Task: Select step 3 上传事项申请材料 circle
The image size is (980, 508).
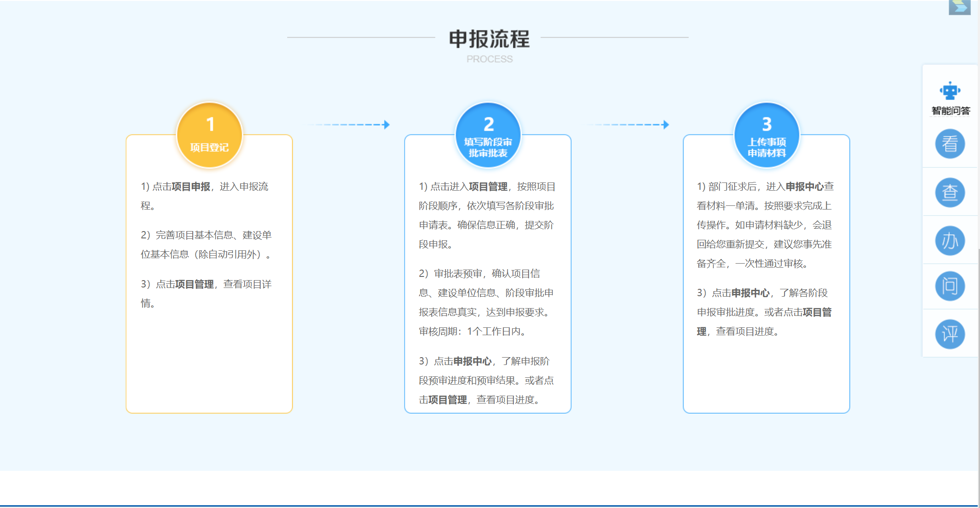Action: click(767, 135)
